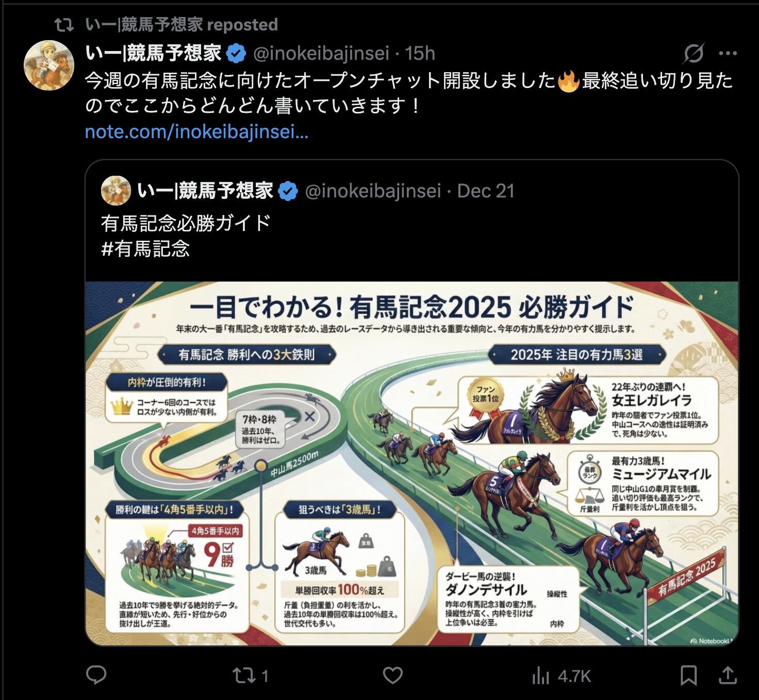Like the post with the heart icon
Screen dimensions: 759x700
(x=392, y=675)
